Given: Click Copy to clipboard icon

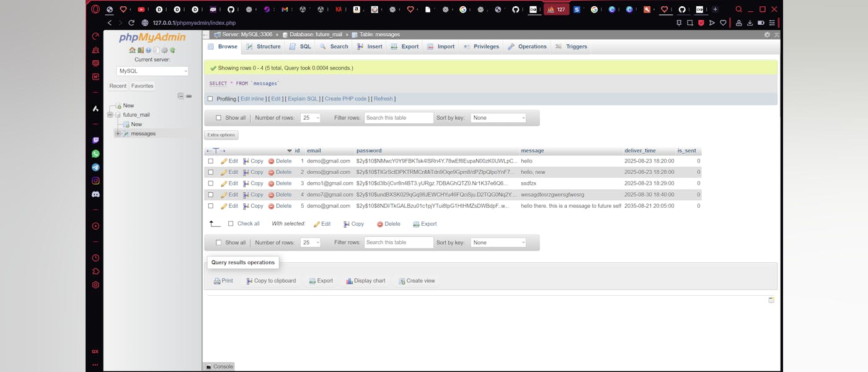Looking at the screenshot, I should pyautogui.click(x=249, y=281).
